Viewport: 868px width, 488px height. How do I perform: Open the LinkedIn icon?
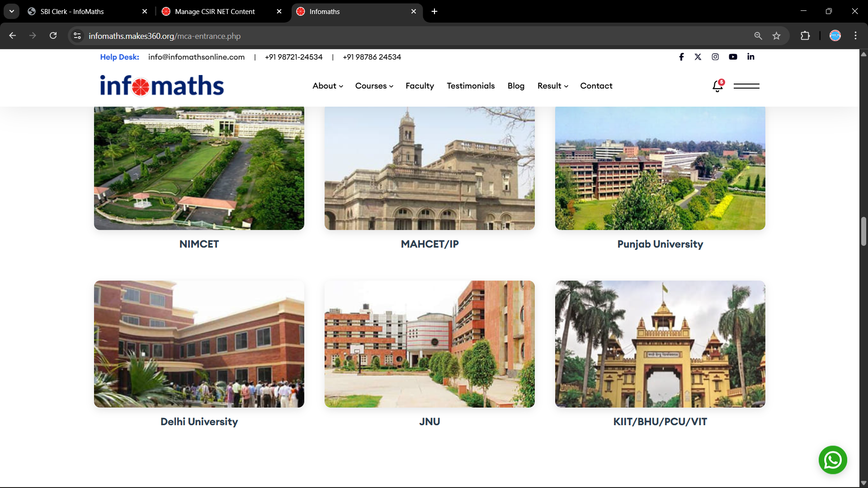pos(750,57)
